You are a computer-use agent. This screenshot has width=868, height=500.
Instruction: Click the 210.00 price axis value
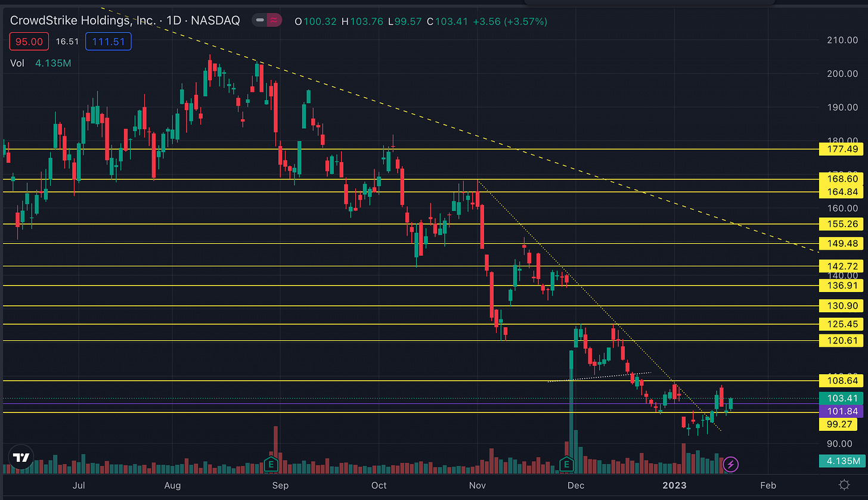844,41
